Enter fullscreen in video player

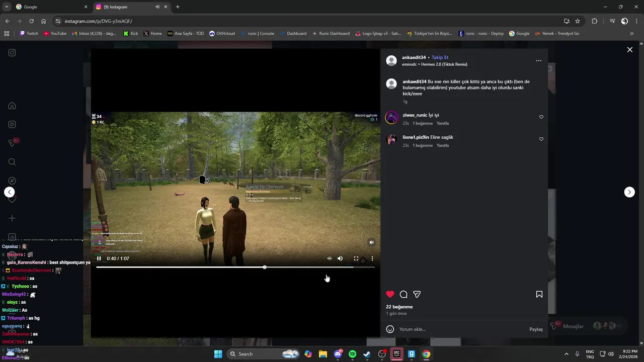(356, 258)
